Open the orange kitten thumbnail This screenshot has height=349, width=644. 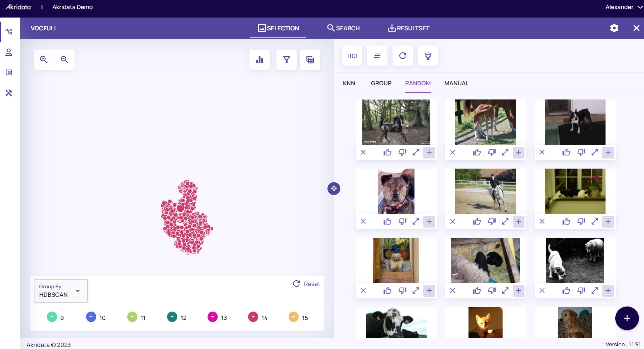(485, 322)
